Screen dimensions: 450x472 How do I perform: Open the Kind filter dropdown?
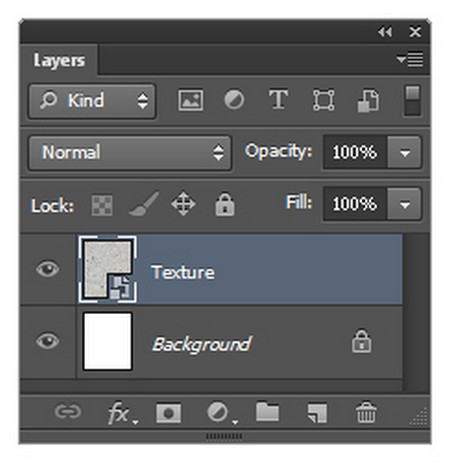(92, 101)
